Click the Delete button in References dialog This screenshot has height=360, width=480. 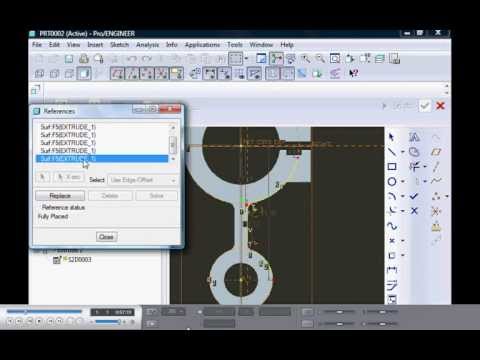[x=110, y=196]
